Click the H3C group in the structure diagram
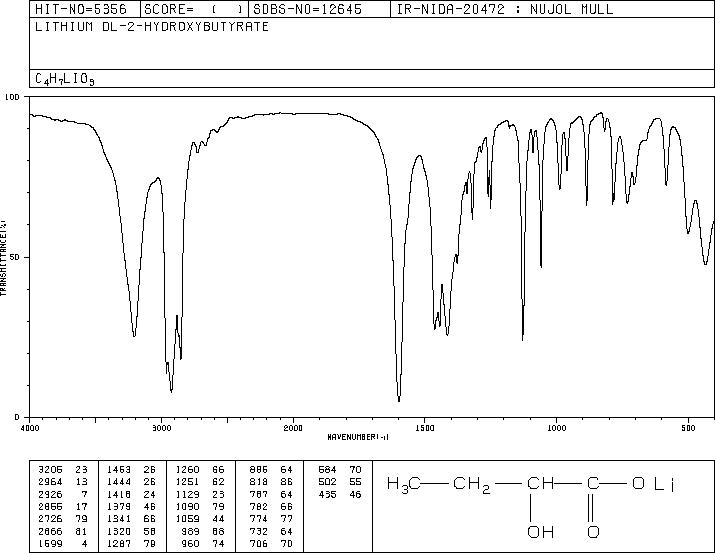This screenshot has height=553, width=715. (x=404, y=484)
